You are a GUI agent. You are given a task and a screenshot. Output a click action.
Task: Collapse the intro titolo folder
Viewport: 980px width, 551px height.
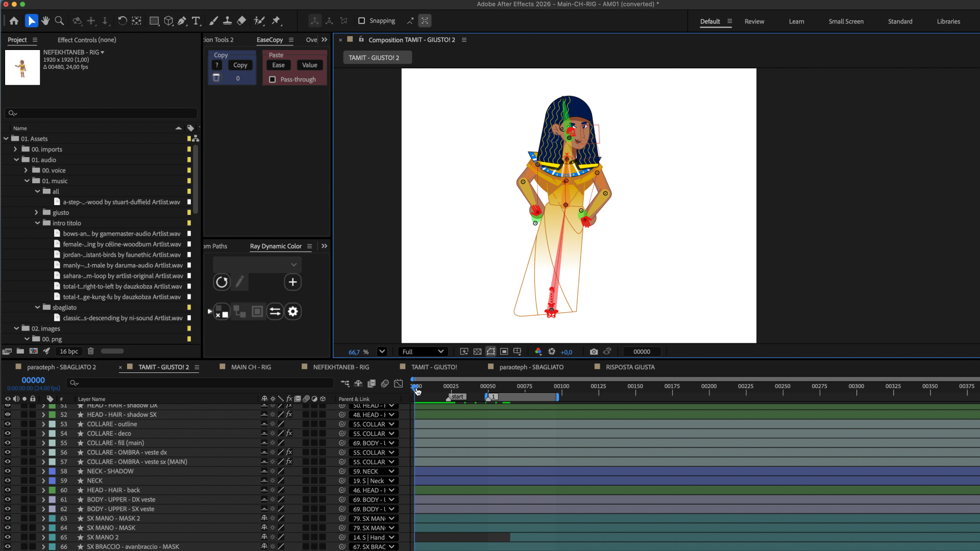(x=37, y=223)
